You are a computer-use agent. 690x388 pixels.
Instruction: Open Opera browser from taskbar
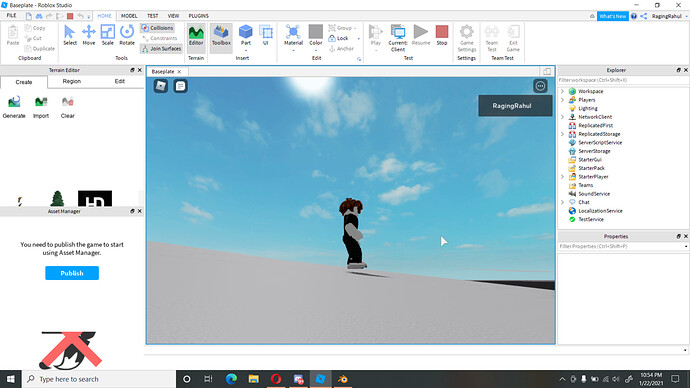(276, 379)
